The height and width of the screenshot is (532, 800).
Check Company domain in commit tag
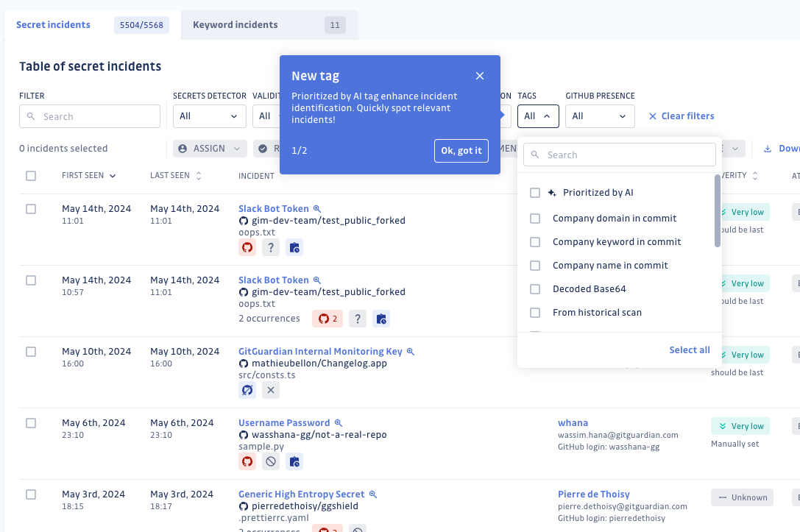[x=535, y=219]
